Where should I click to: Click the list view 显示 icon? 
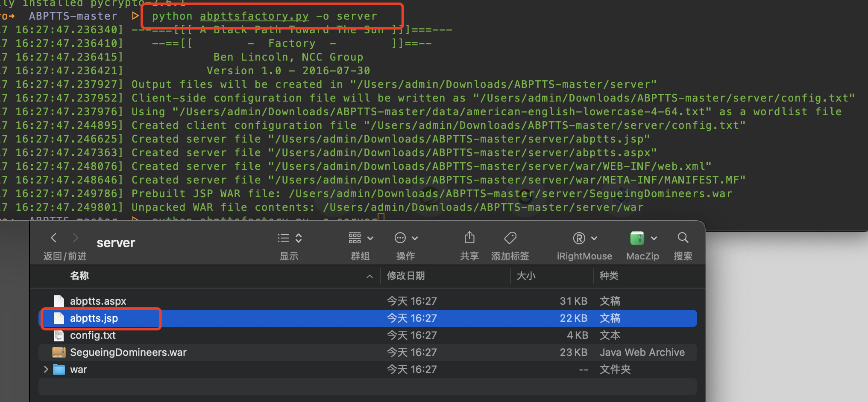[x=284, y=238]
